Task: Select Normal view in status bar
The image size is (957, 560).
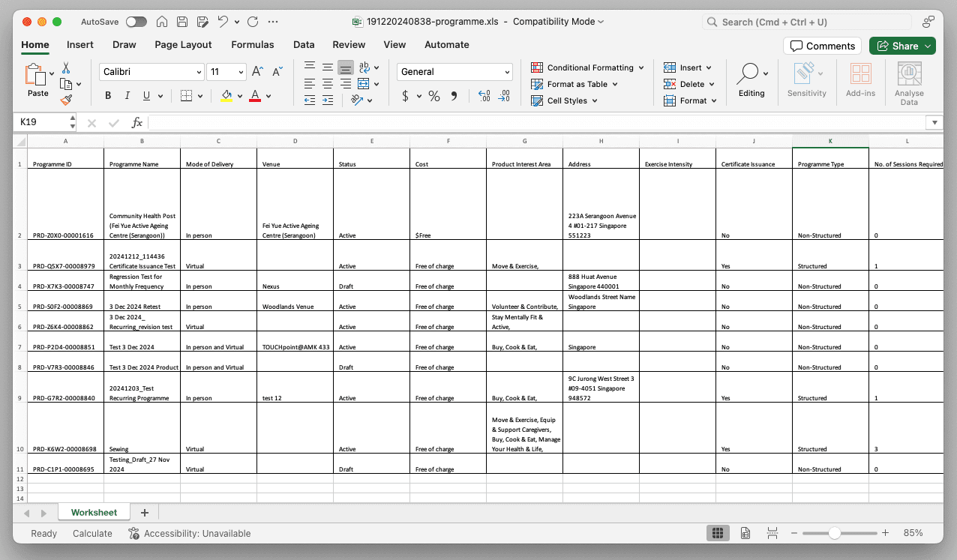Action: point(718,533)
